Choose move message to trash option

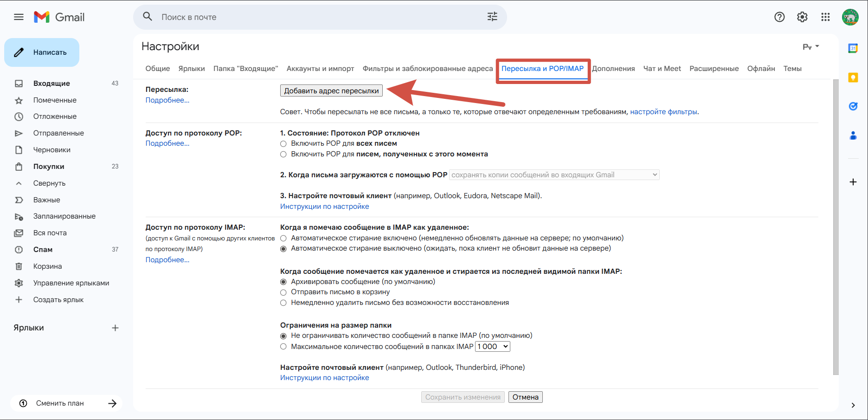283,292
